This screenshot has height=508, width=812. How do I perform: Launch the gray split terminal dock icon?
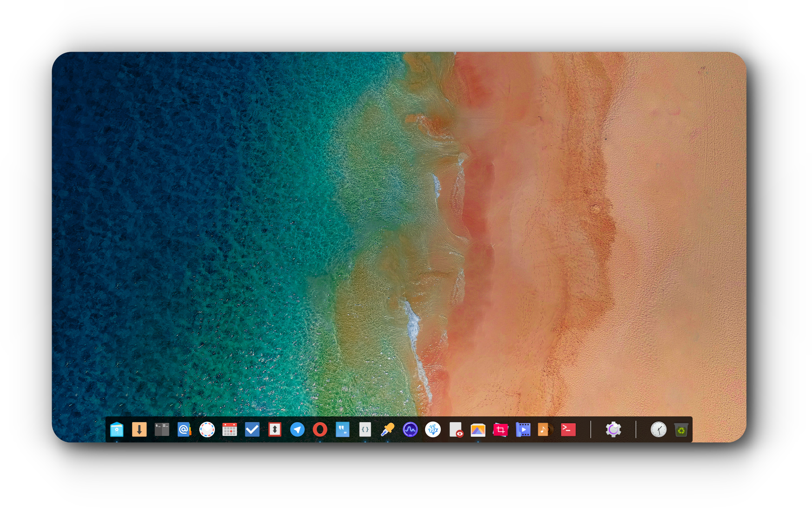[162, 430]
